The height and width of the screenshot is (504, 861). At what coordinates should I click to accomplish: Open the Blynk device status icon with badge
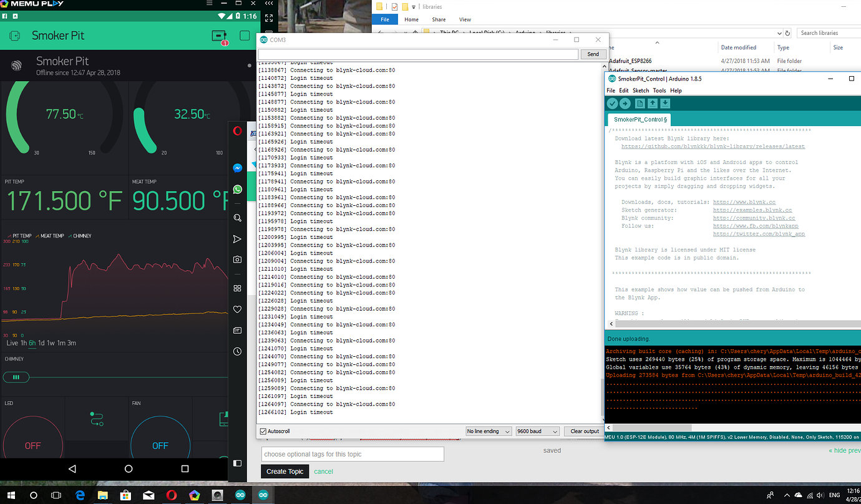click(220, 36)
